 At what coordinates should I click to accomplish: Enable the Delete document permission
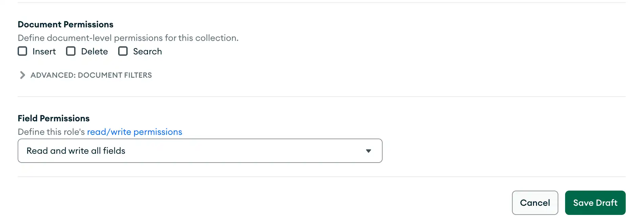click(71, 51)
